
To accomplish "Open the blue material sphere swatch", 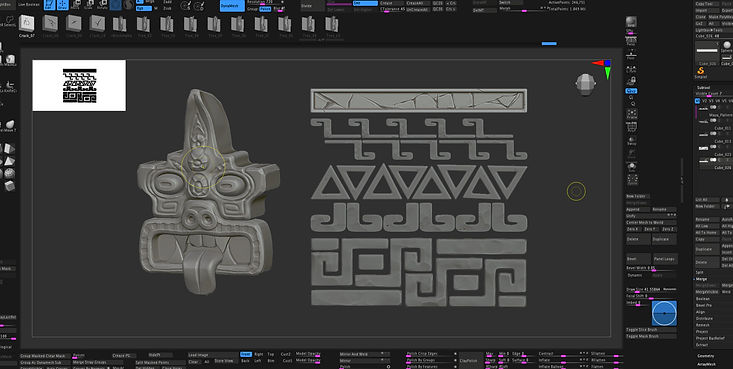I will pos(115,5).
